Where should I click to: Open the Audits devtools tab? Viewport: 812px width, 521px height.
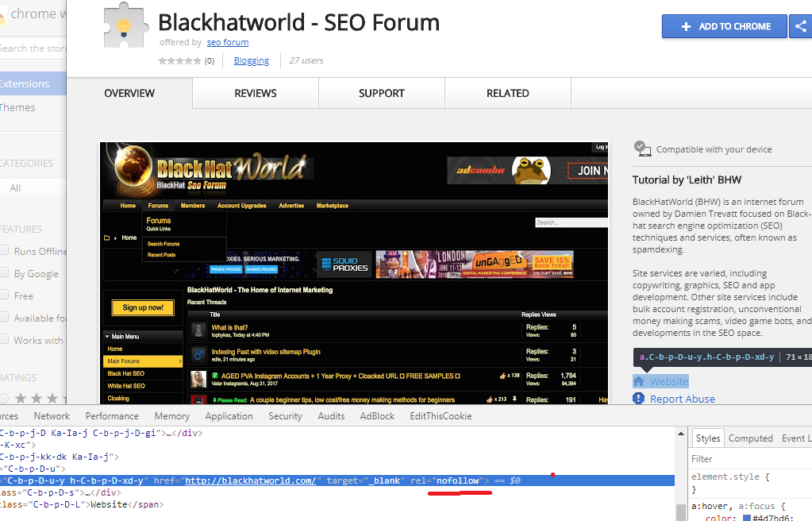pos(332,415)
